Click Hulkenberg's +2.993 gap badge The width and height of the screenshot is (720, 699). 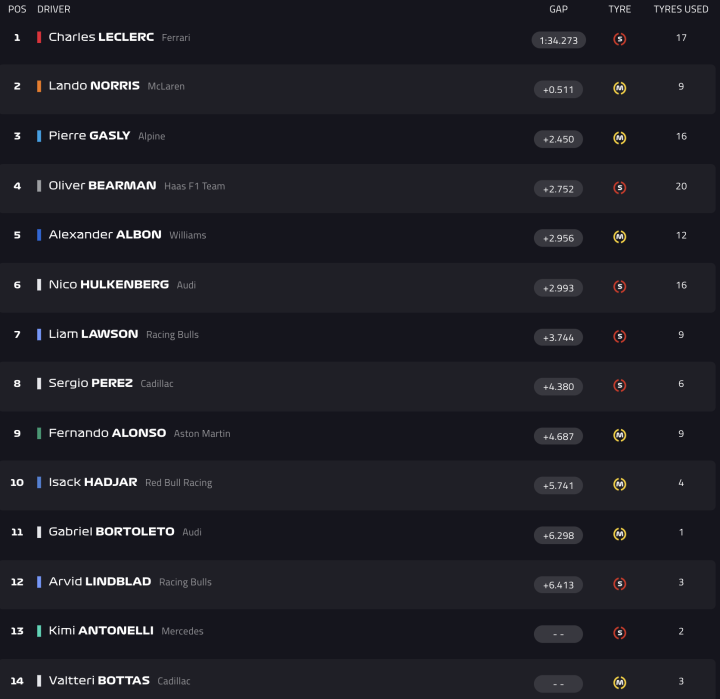[558, 288]
